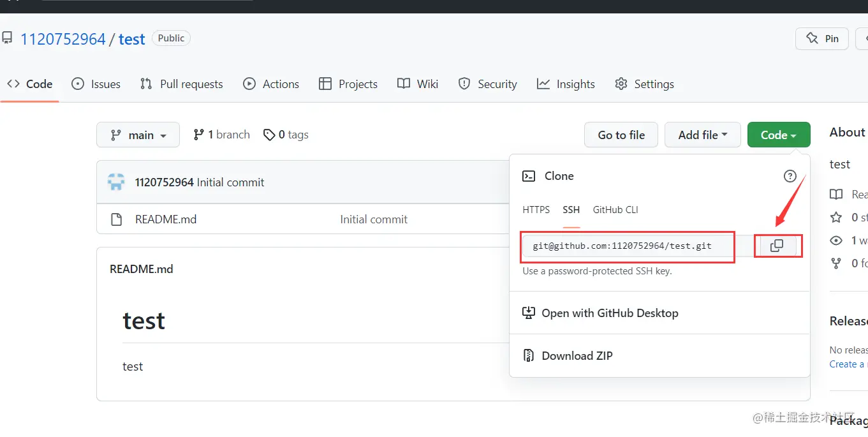868x437 pixels.
Task: Click the ZIP archive icon in Clone menu
Action: pos(528,355)
